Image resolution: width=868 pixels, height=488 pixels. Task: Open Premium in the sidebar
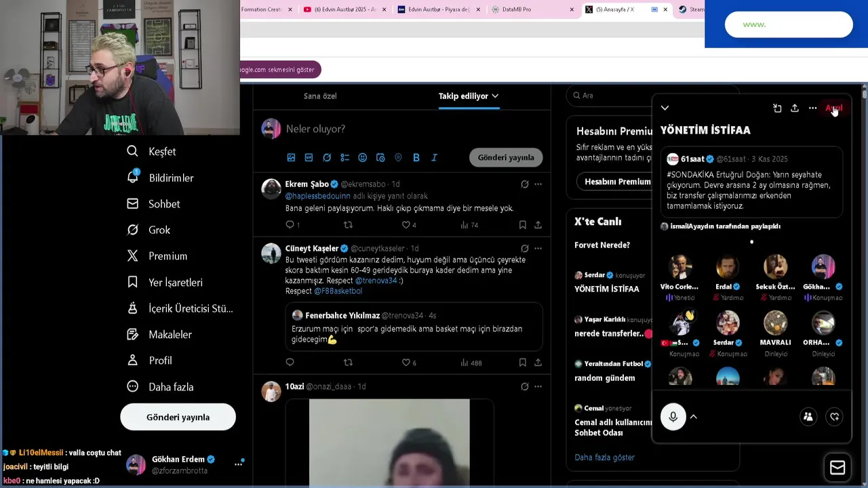click(x=157, y=256)
